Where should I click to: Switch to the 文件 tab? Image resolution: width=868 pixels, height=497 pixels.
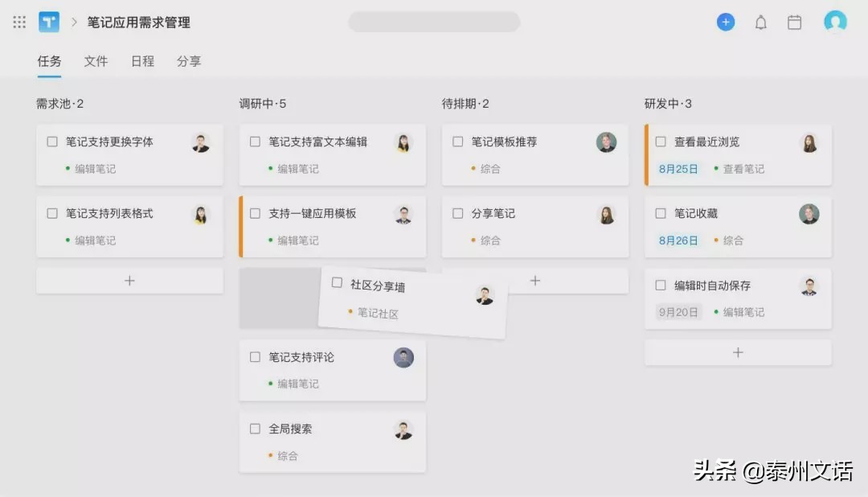96,61
